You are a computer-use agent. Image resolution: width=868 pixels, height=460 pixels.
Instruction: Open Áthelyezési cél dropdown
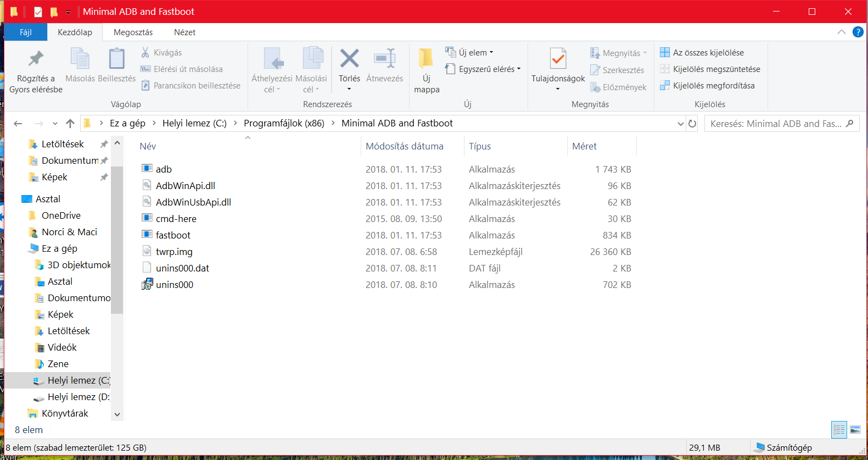(x=272, y=84)
